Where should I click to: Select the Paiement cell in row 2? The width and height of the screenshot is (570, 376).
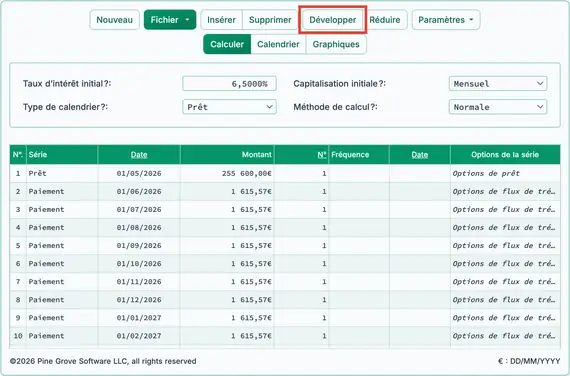tap(62, 192)
